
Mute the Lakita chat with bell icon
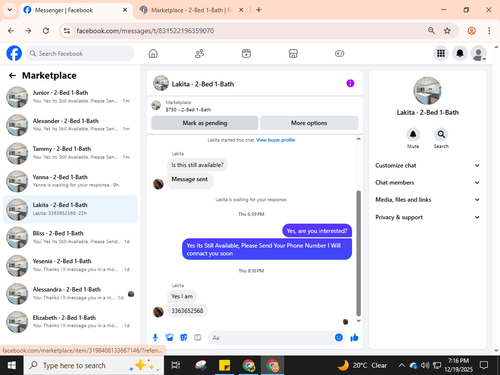pyautogui.click(x=413, y=135)
